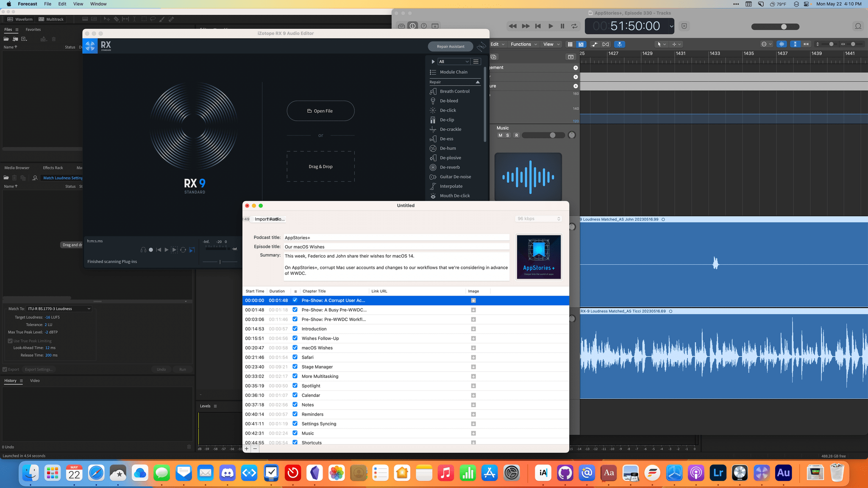This screenshot has height=488, width=868.
Task: Click the Open File button in RX9
Action: (320, 111)
